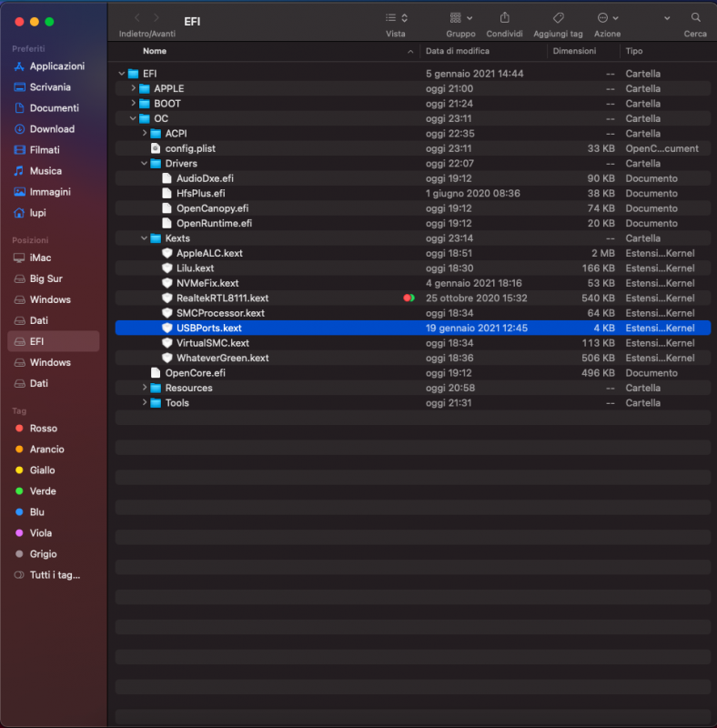This screenshot has width=717, height=728.
Task: Select the Lilu.kext shield icon
Action: pos(167,268)
